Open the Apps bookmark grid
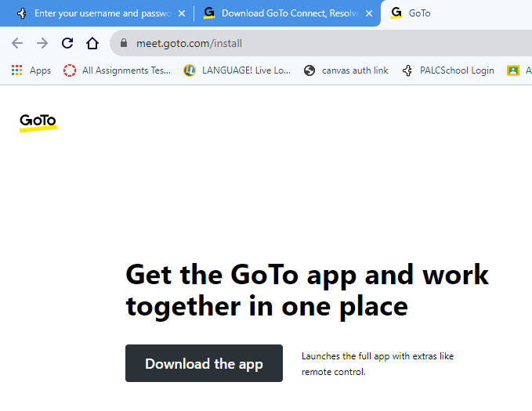This screenshot has width=532, height=411. pyautogui.click(x=31, y=70)
